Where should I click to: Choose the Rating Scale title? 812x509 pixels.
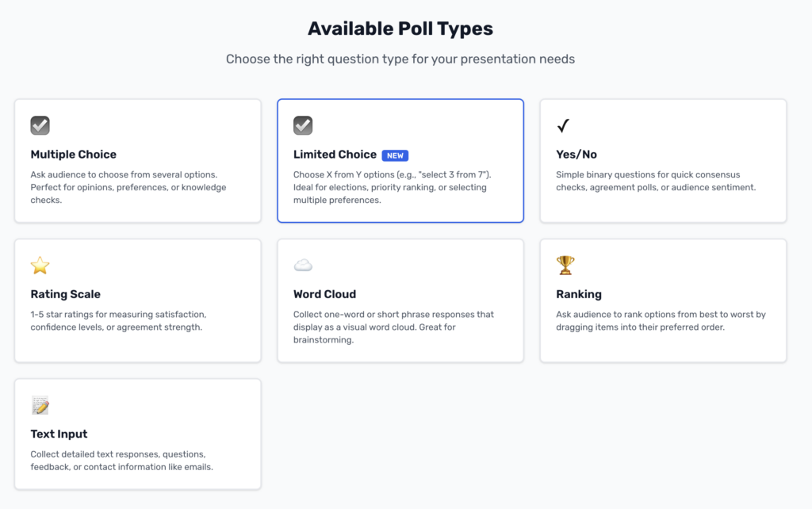pos(65,294)
